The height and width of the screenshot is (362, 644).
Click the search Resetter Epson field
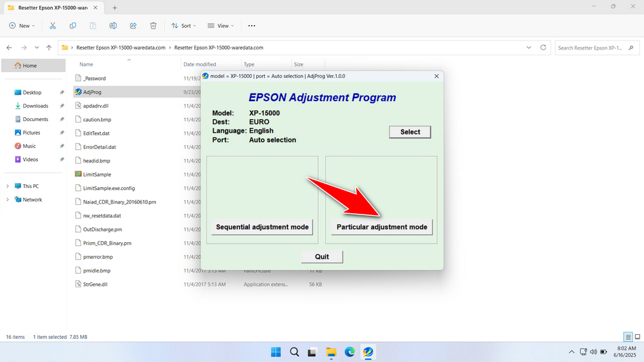(596, 48)
